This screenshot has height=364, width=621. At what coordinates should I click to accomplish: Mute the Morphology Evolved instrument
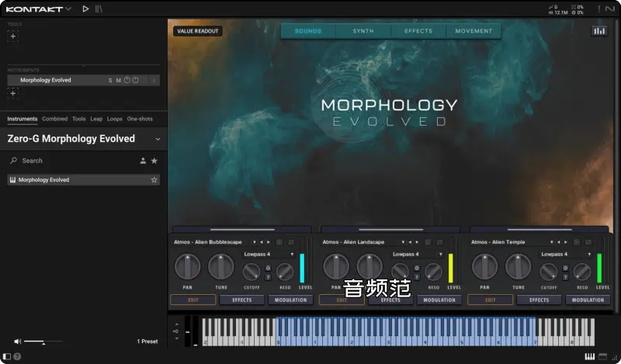pyautogui.click(x=118, y=80)
